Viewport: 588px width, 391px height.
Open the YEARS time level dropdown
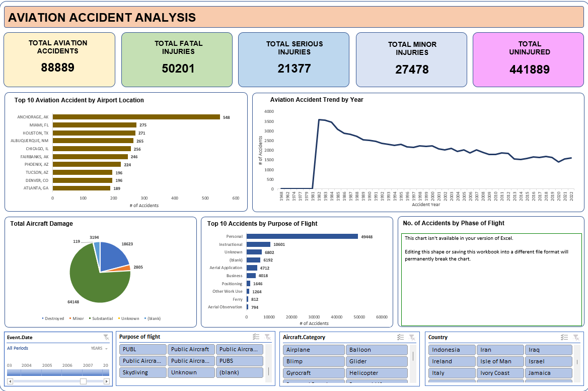tap(99, 348)
